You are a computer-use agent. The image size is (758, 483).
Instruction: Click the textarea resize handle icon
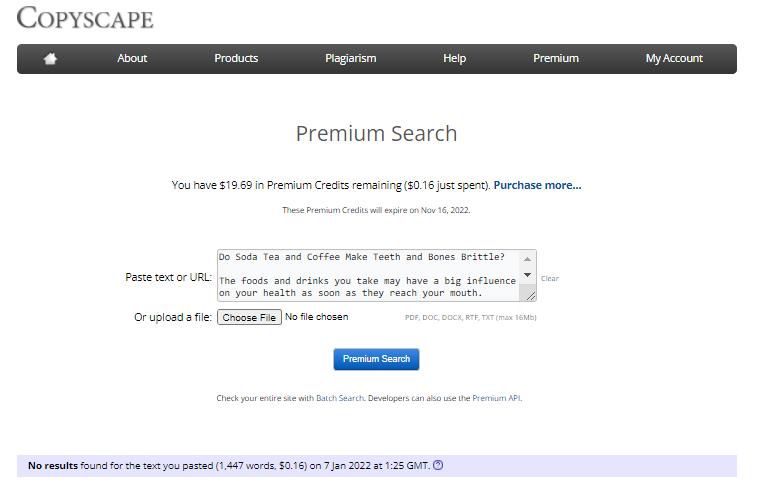point(530,296)
